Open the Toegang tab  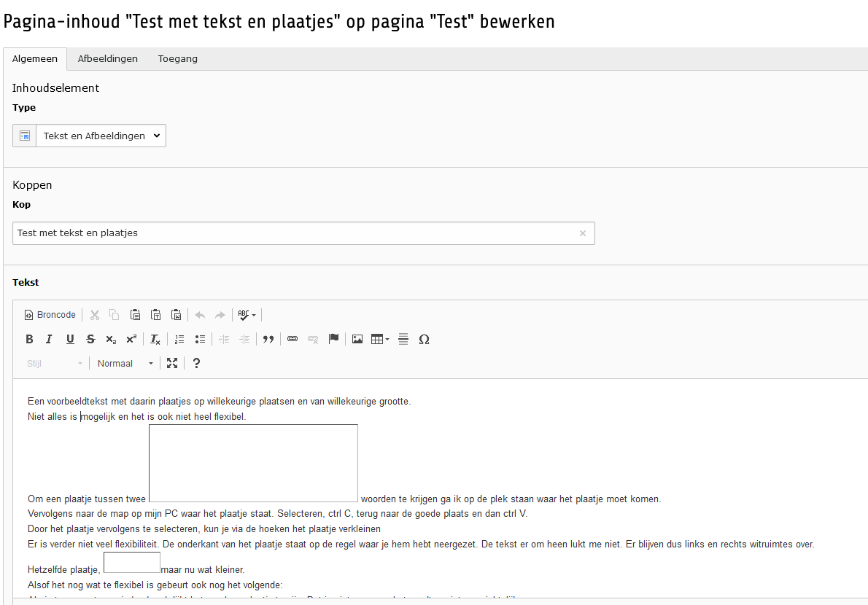point(178,59)
